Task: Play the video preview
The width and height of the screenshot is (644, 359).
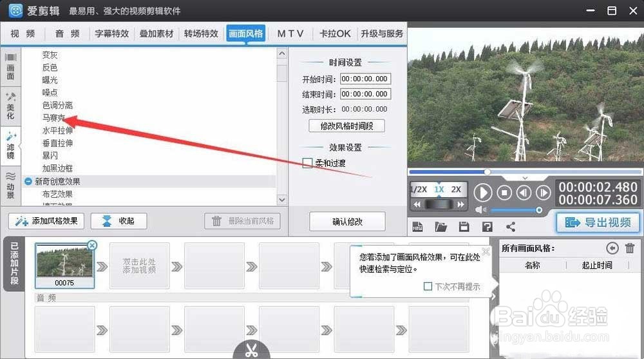Action: click(x=483, y=193)
